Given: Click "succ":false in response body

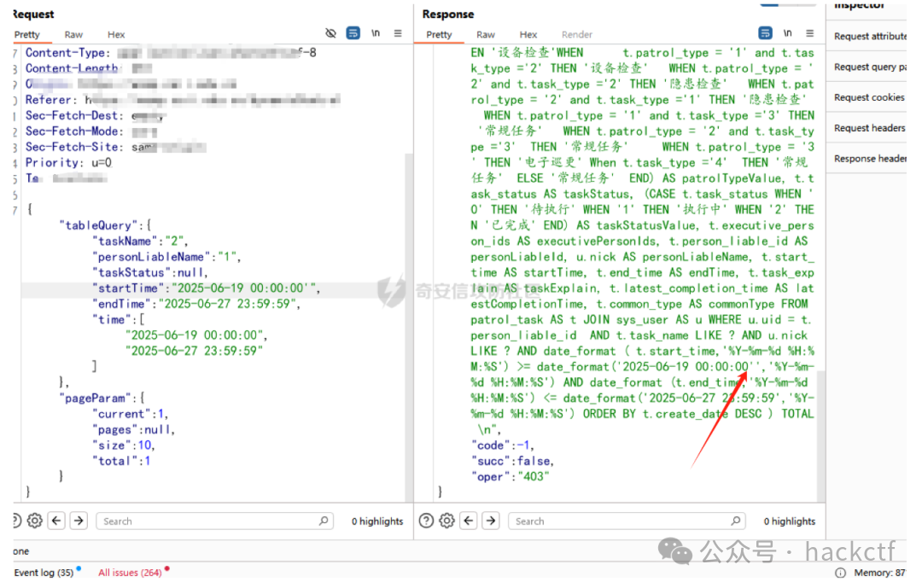Looking at the screenshot, I should [513, 461].
